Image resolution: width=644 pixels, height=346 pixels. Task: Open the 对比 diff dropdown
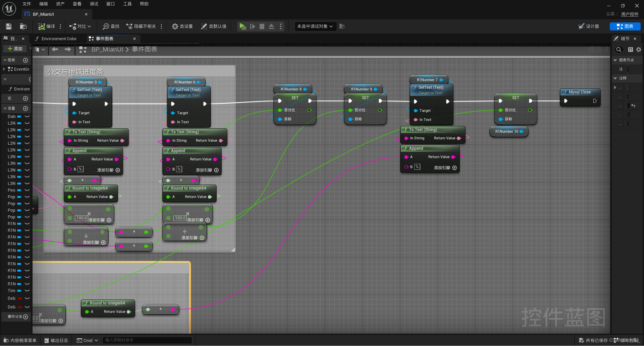[80, 26]
